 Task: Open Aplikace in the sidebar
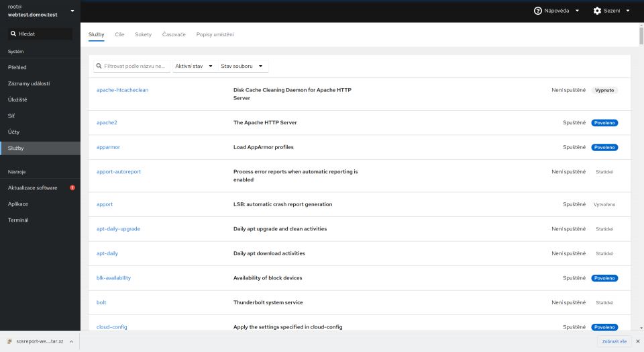pos(40,204)
